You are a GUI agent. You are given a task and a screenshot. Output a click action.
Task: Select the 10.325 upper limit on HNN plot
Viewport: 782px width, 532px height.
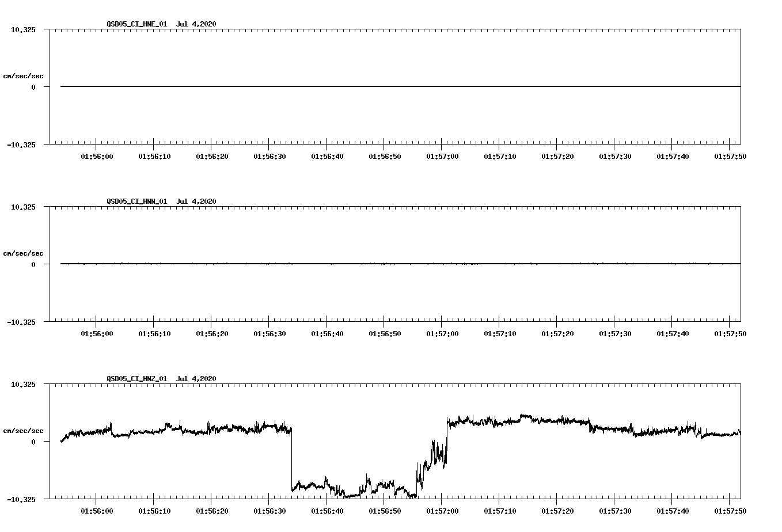pos(23,207)
